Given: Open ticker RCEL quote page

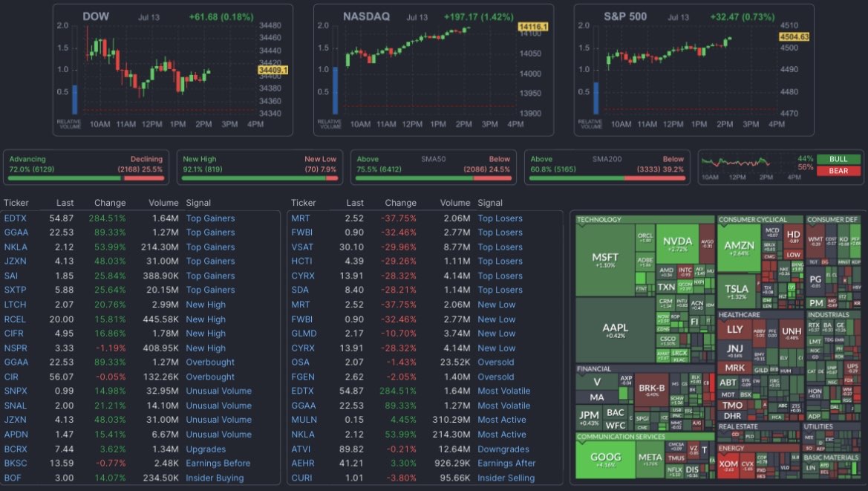Looking at the screenshot, I should 15,319.
